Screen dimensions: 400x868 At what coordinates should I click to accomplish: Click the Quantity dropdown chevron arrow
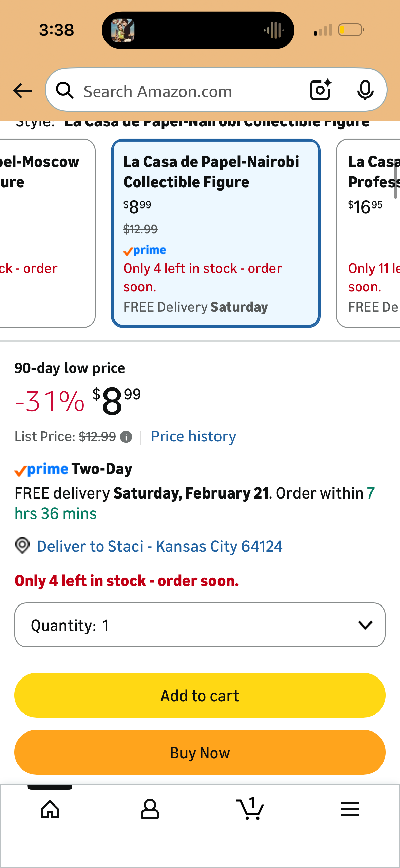pos(365,625)
